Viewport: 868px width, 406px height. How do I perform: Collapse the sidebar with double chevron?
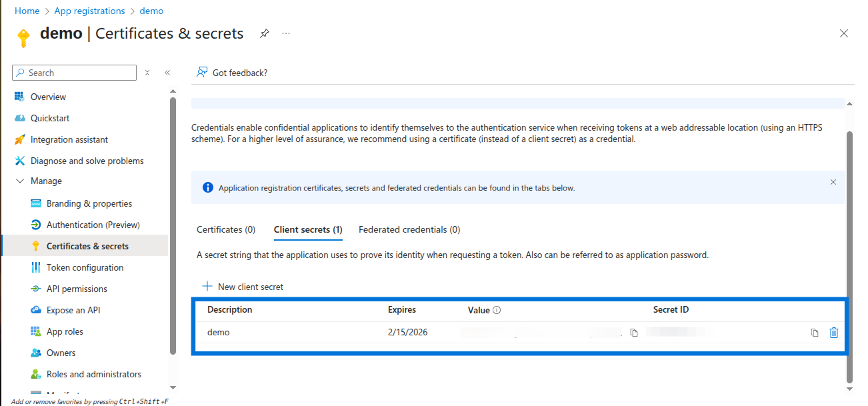(167, 73)
